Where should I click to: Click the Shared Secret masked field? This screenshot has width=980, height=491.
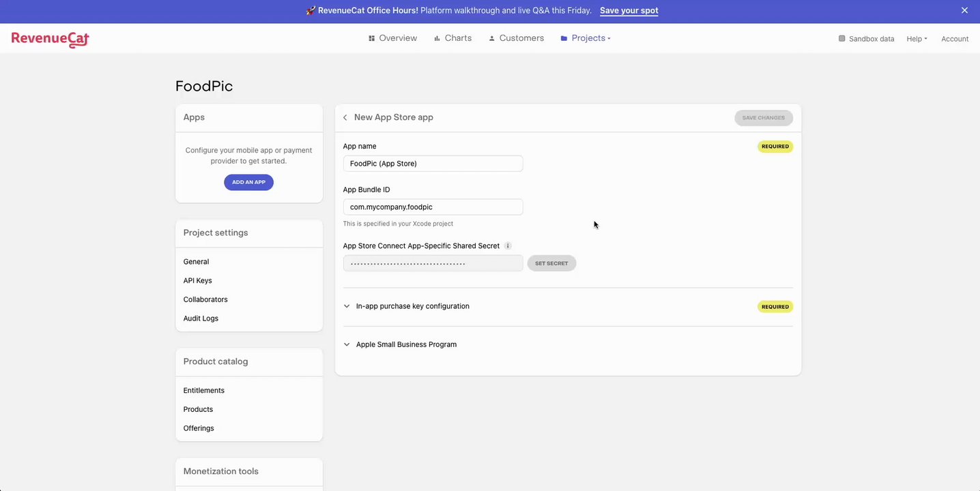click(433, 263)
